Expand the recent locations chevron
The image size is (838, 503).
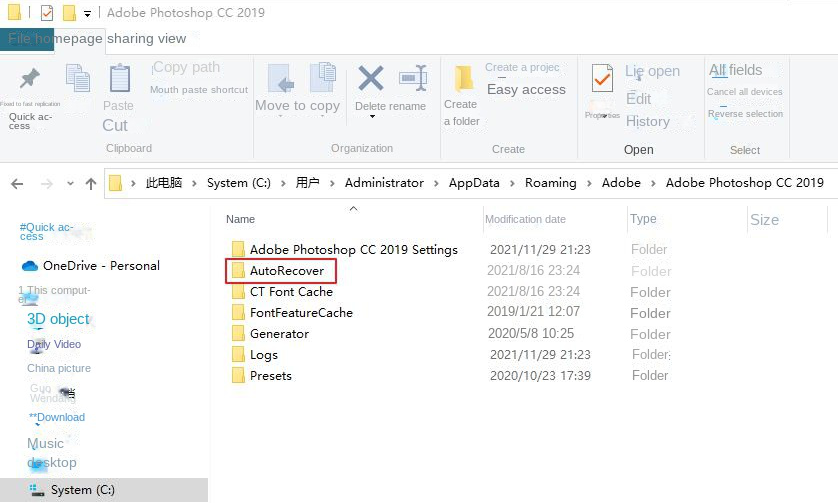click(69, 184)
